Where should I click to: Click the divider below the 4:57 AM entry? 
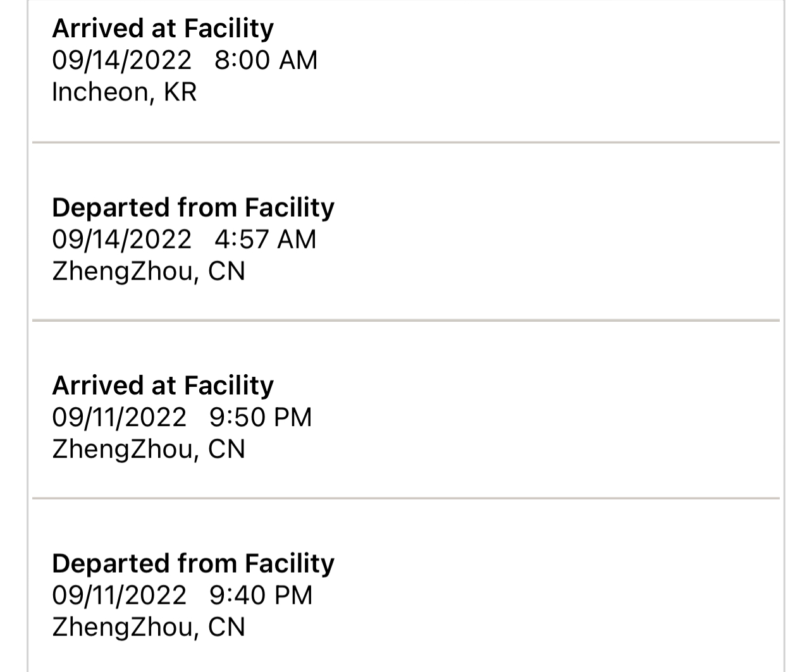(x=406, y=321)
